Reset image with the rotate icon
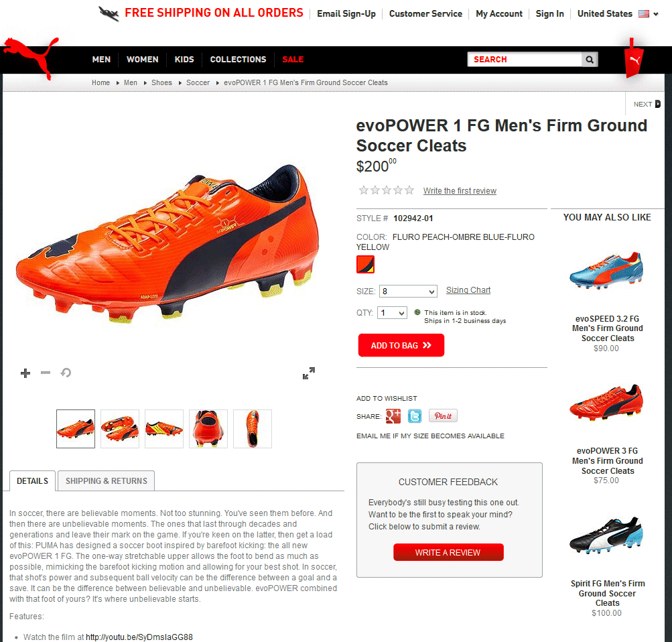The width and height of the screenshot is (672, 642). [66, 373]
